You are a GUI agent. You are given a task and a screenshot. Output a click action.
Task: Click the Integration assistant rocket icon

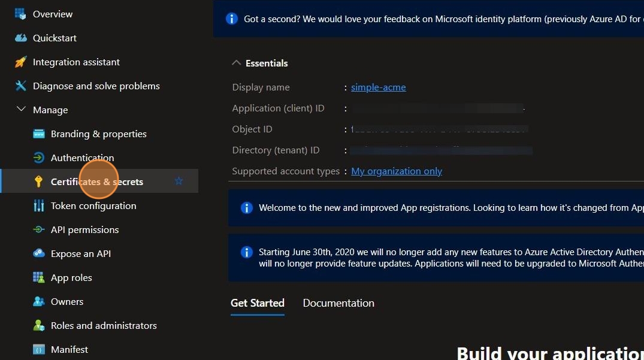point(20,62)
